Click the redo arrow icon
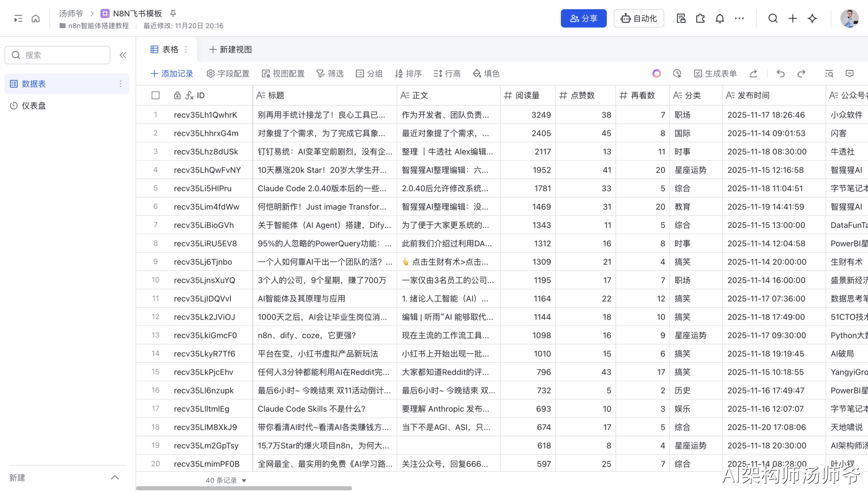This screenshot has width=868, height=492. coord(801,74)
